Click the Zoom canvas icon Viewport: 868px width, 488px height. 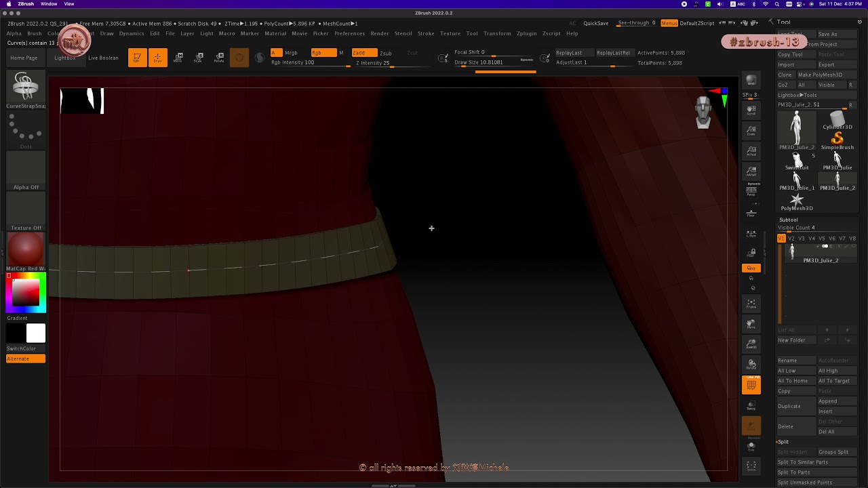[x=751, y=130]
